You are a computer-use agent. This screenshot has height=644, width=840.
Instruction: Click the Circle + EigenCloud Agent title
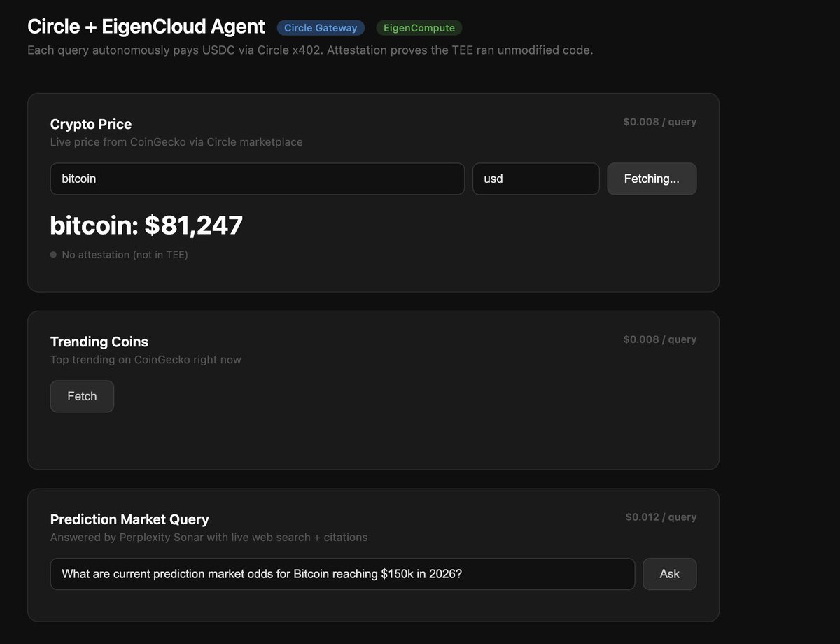pos(146,27)
